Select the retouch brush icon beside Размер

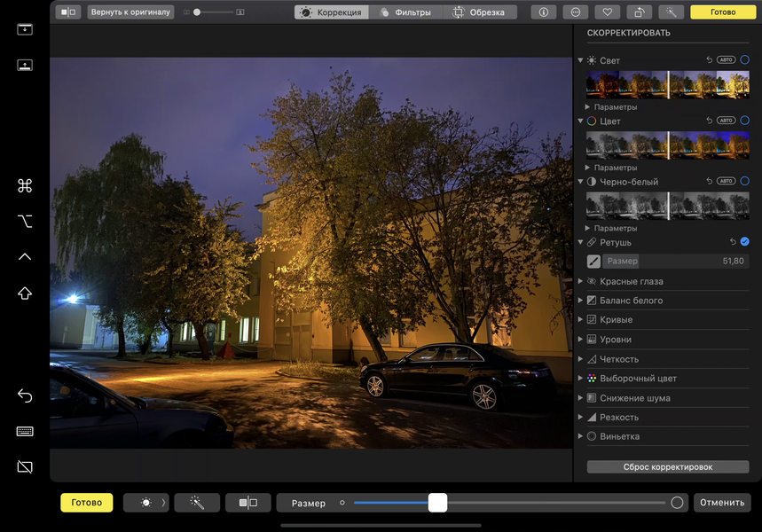click(593, 262)
